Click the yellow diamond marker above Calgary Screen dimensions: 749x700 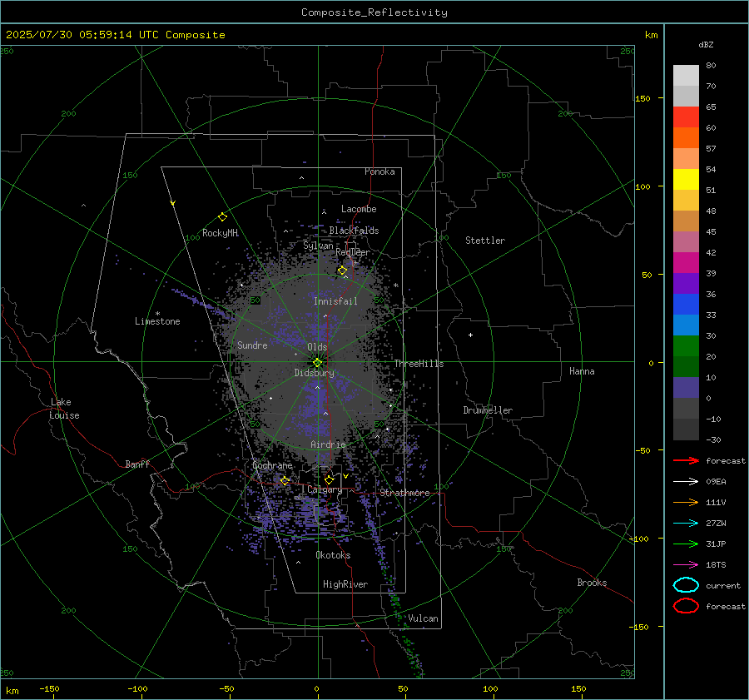pos(329,479)
